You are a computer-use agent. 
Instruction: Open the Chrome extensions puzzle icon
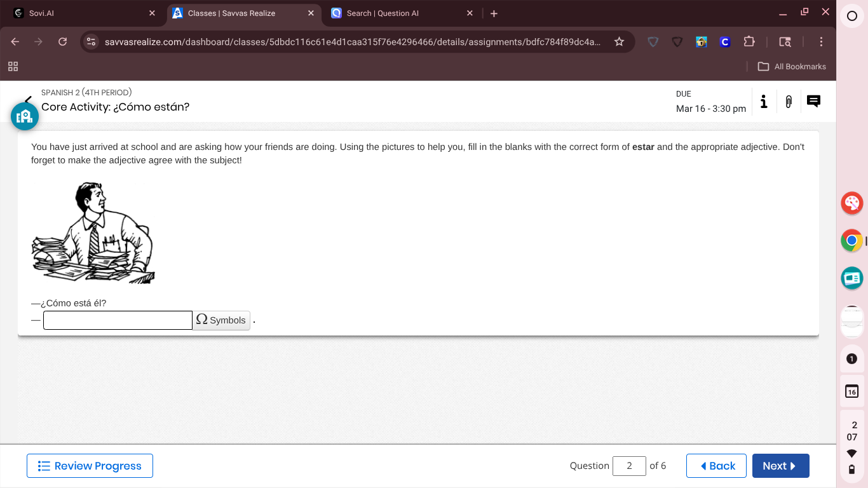tap(749, 42)
